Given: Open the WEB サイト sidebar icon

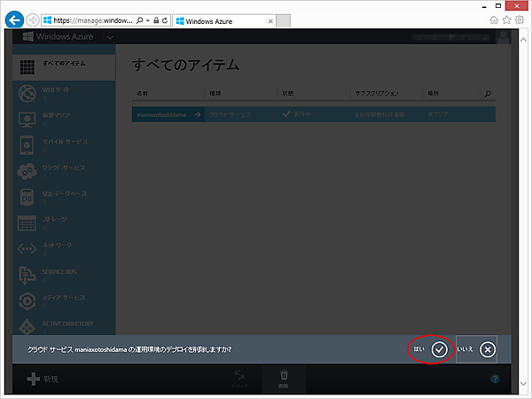Looking at the screenshot, I should (x=27, y=92).
